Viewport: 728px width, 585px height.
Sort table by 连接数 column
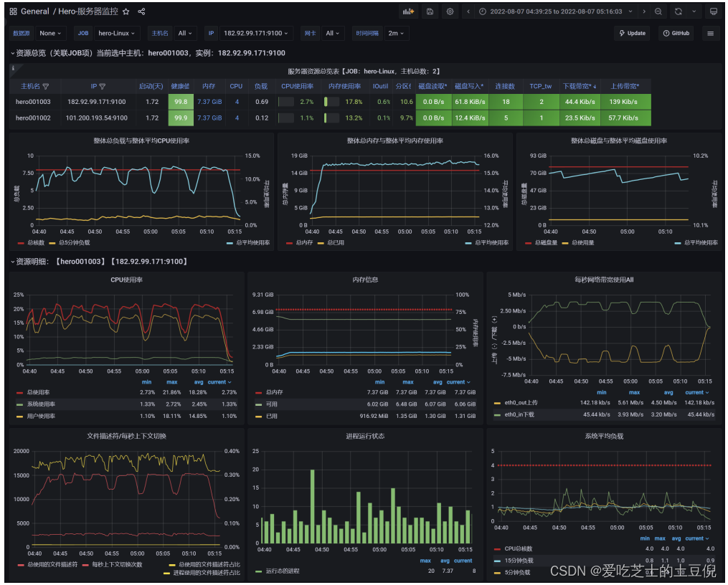[505, 86]
